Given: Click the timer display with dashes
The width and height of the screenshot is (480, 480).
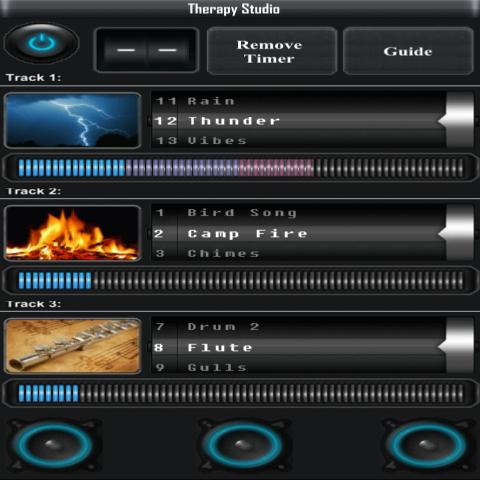Looking at the screenshot, I should [x=146, y=50].
